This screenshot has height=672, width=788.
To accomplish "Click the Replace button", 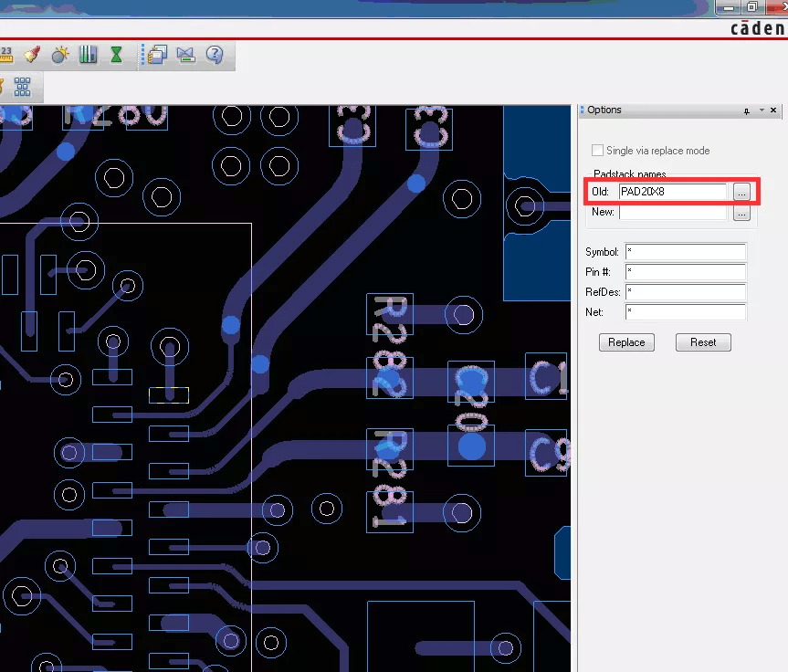I will [626, 341].
